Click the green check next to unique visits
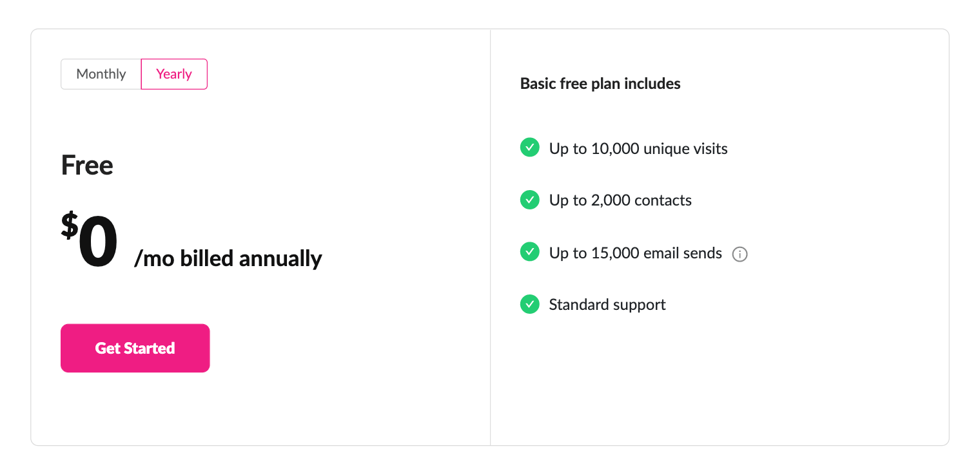Image resolution: width=980 pixels, height=471 pixels. click(x=529, y=148)
